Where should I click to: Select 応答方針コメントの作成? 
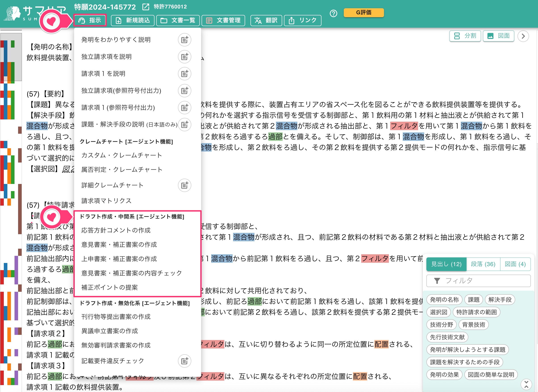(116, 230)
